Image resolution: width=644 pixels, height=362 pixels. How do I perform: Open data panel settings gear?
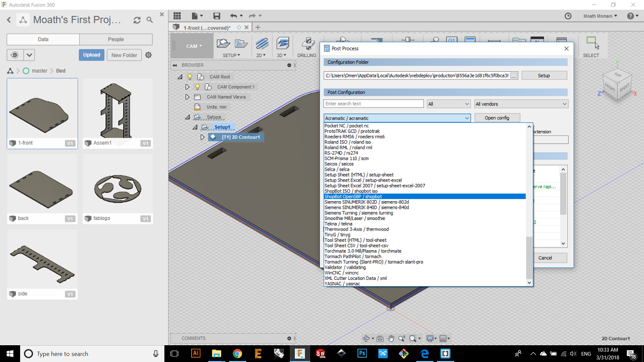pyautogui.click(x=148, y=55)
